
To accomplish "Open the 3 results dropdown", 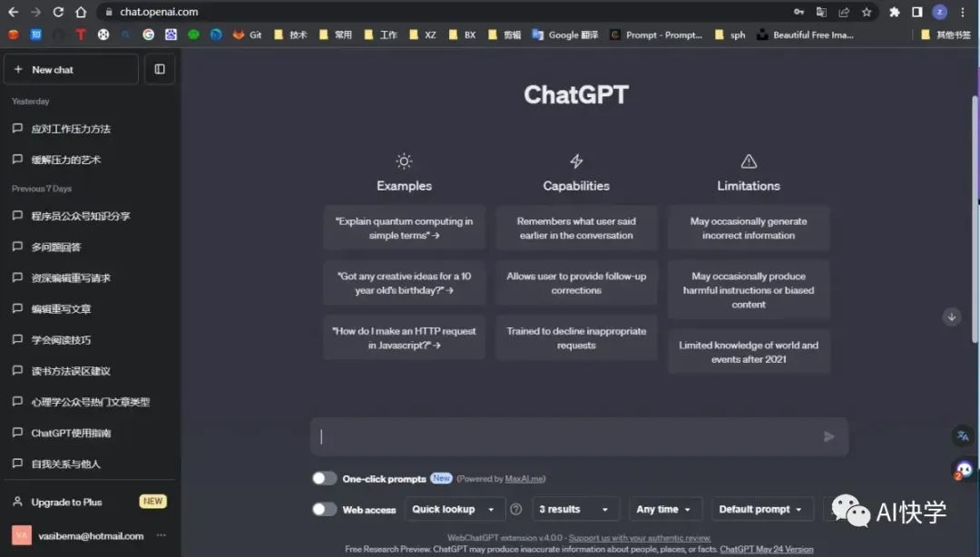I will click(x=575, y=509).
